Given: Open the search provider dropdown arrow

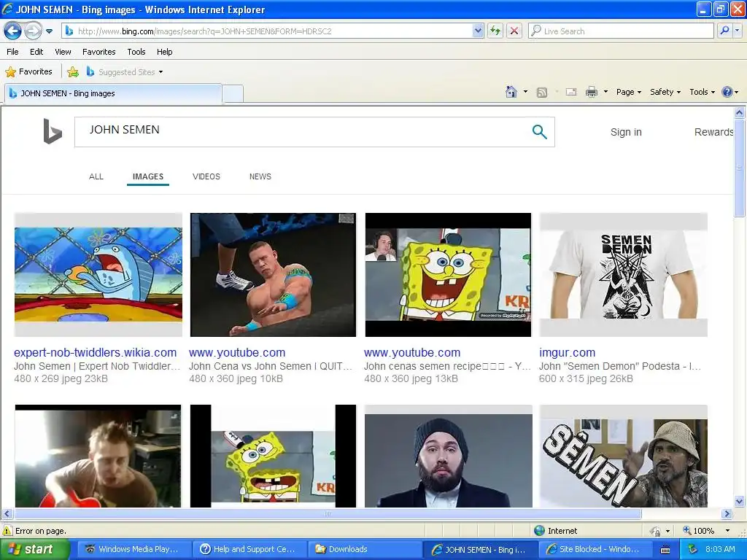Looking at the screenshot, I should (x=737, y=31).
